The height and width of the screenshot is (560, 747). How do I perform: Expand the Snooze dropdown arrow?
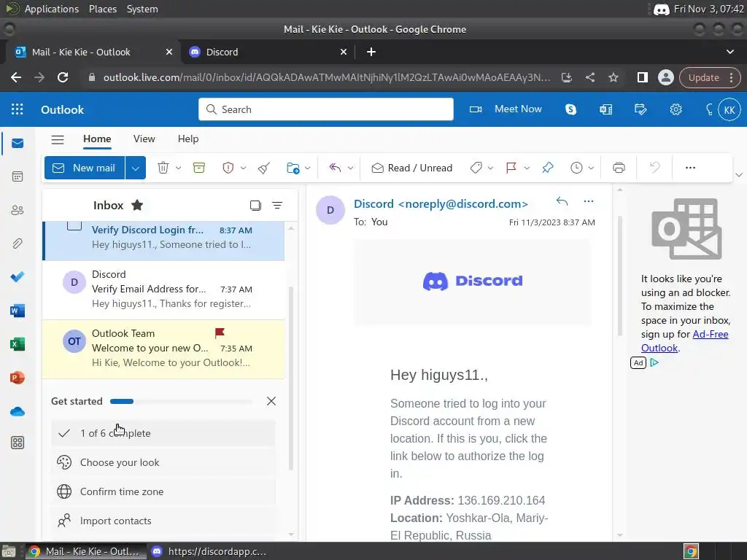point(591,168)
